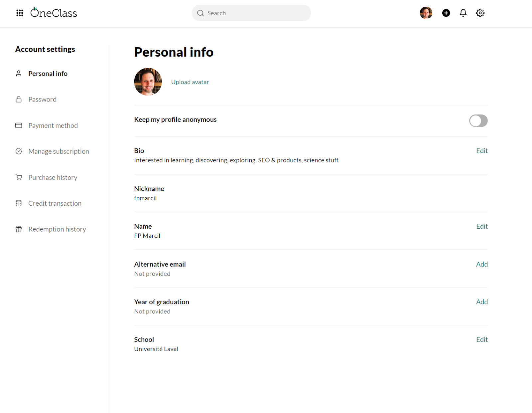
Task: Click the search magnifier icon
Action: coord(200,13)
